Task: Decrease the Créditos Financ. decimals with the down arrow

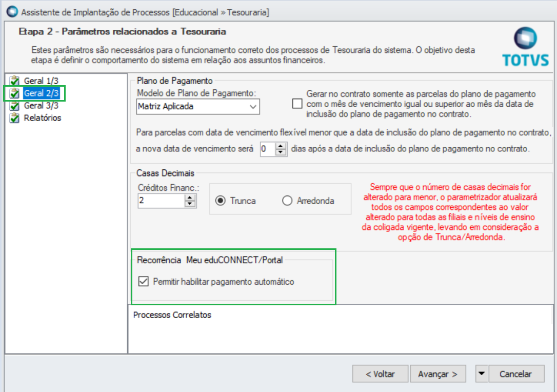Action: 190,204
